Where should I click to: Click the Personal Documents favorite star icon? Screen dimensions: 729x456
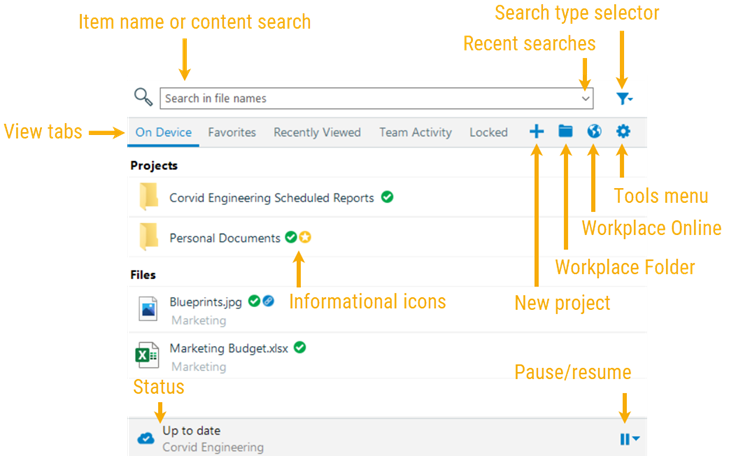pos(305,237)
